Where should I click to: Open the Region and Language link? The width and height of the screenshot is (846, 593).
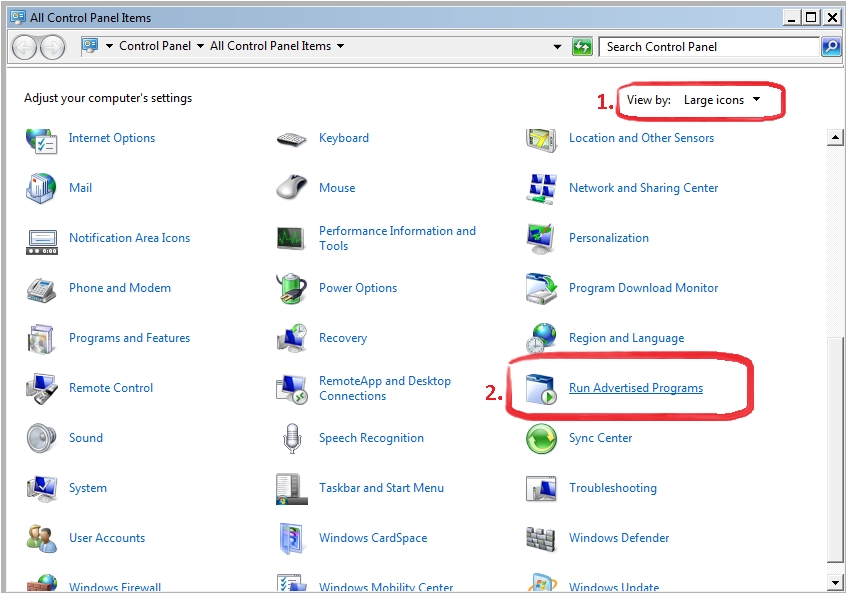[x=626, y=338]
